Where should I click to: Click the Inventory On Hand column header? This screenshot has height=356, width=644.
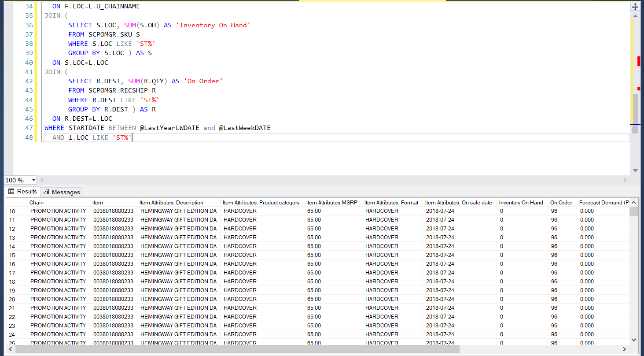521,203
